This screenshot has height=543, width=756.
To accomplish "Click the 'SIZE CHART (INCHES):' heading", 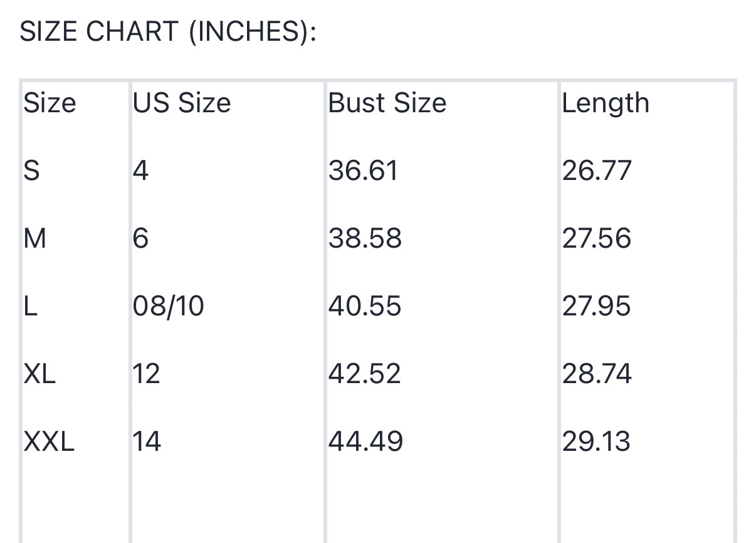I will tap(168, 31).
